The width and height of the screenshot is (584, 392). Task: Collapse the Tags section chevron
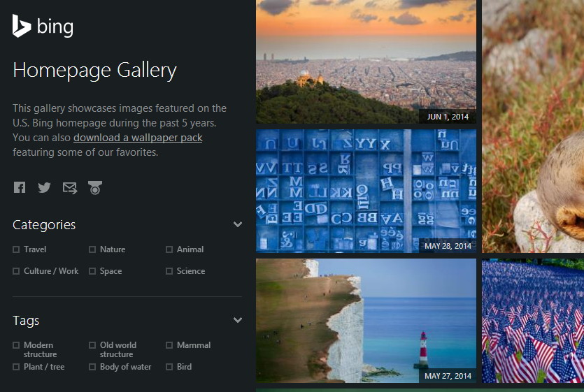(x=238, y=320)
